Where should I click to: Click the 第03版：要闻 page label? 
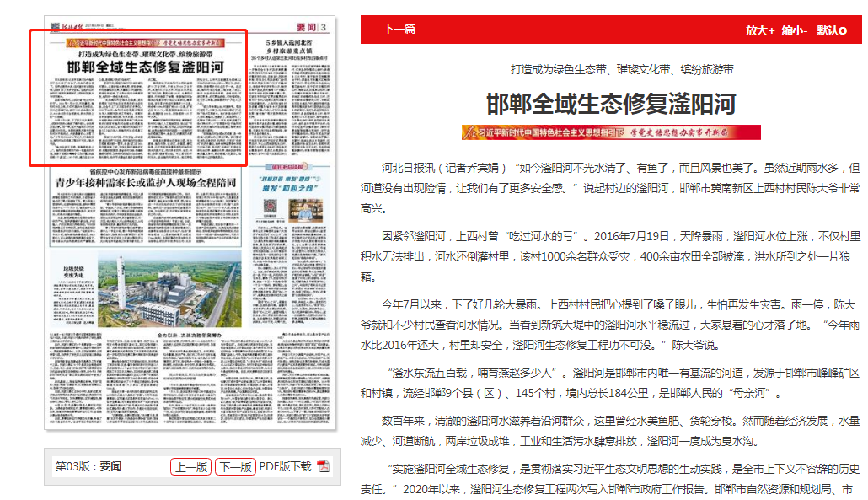tap(88, 467)
